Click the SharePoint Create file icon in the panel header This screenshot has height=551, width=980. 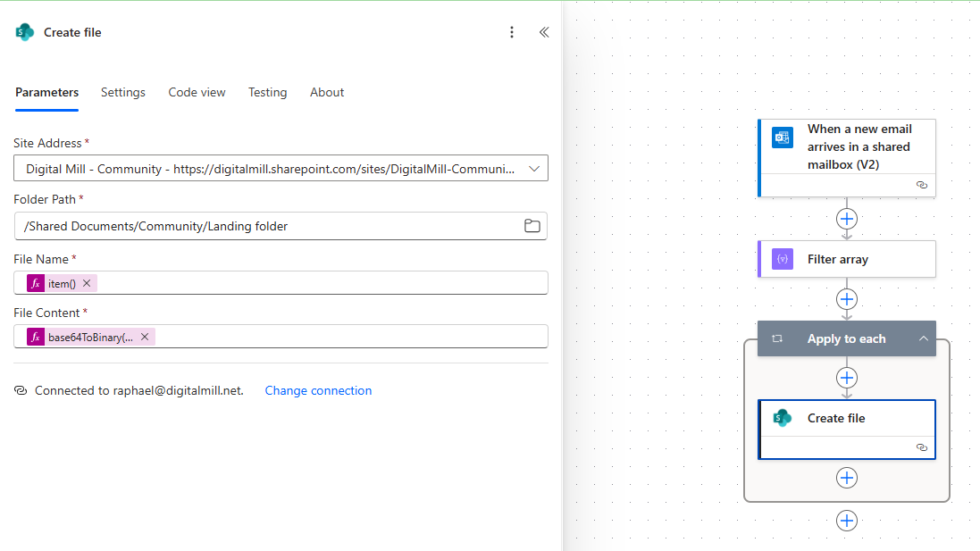[x=24, y=31]
